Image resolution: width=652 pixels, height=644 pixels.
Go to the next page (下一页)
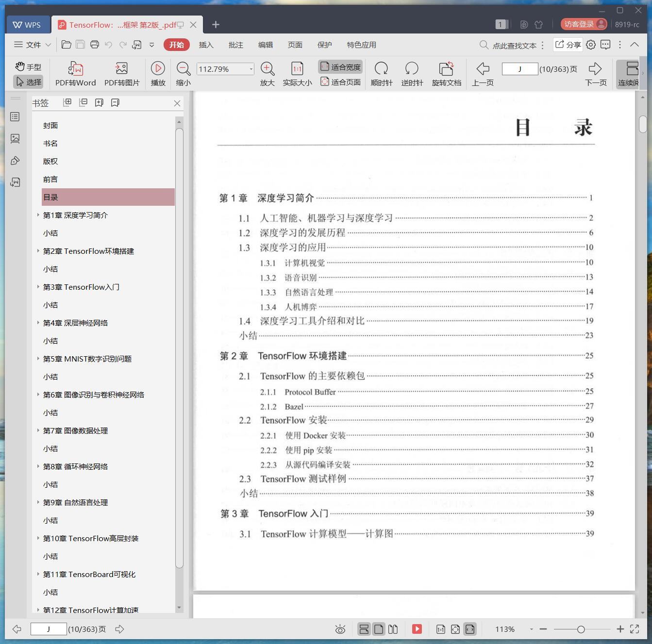pos(596,74)
